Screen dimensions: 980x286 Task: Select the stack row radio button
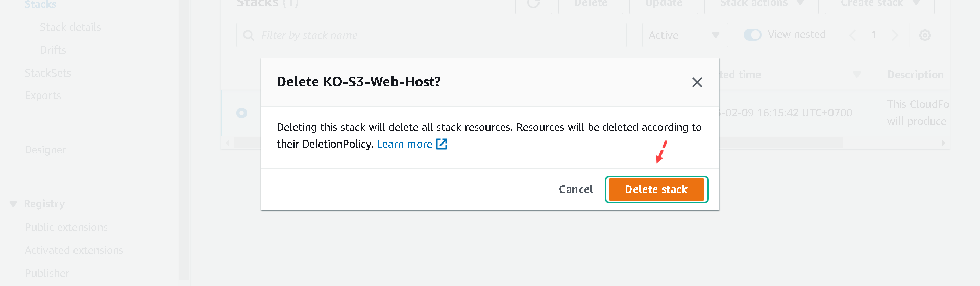(x=241, y=113)
